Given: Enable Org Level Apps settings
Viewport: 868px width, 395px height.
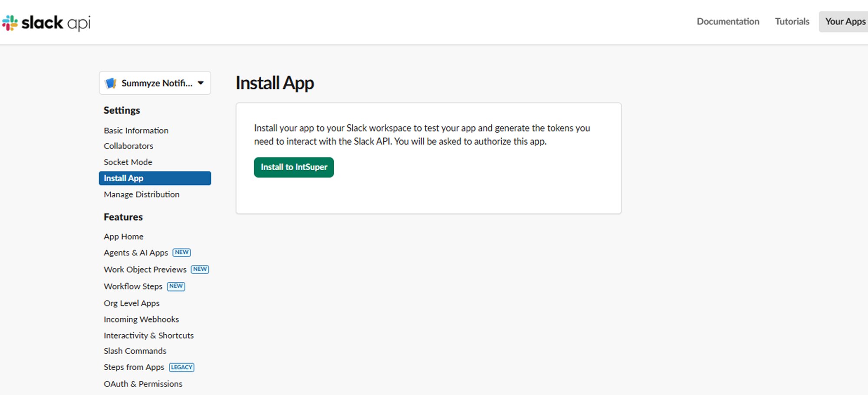Looking at the screenshot, I should coord(132,303).
